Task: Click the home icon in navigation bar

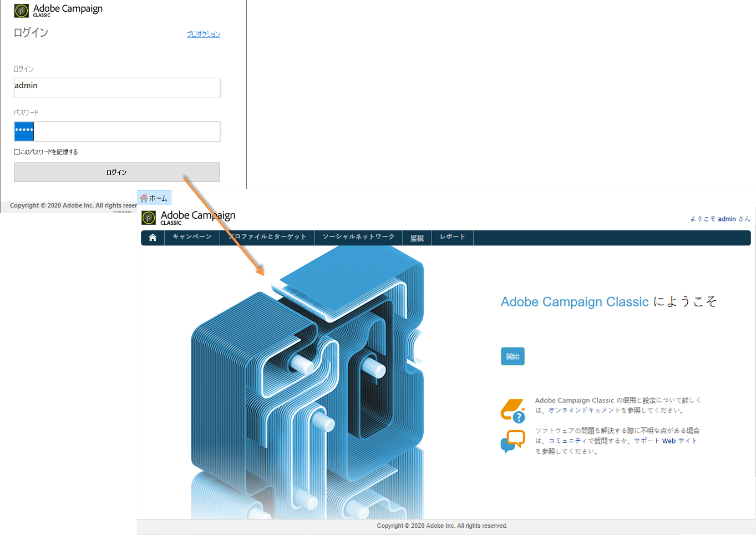Action: [x=153, y=238]
